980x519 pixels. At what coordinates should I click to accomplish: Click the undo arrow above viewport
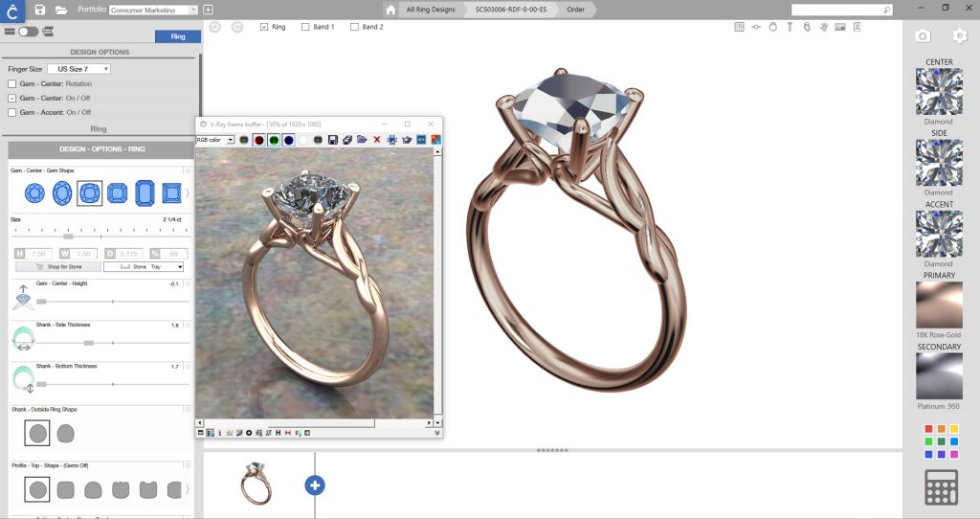tap(215, 27)
